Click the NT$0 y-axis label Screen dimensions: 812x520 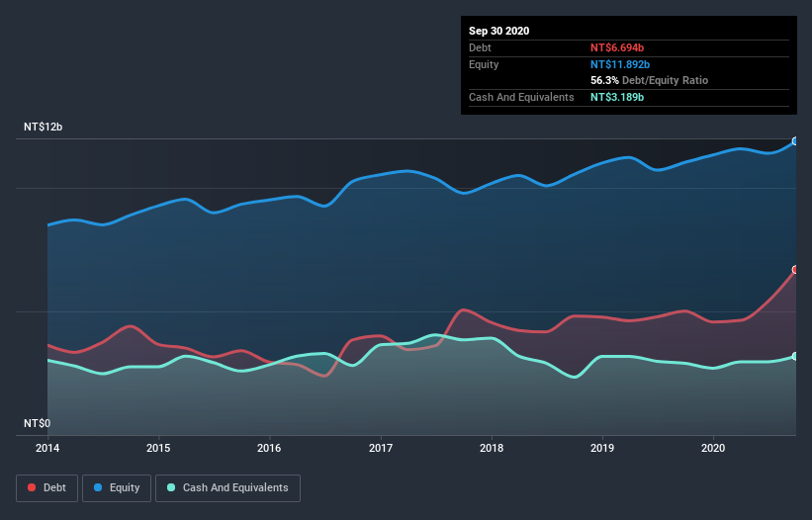tap(38, 423)
